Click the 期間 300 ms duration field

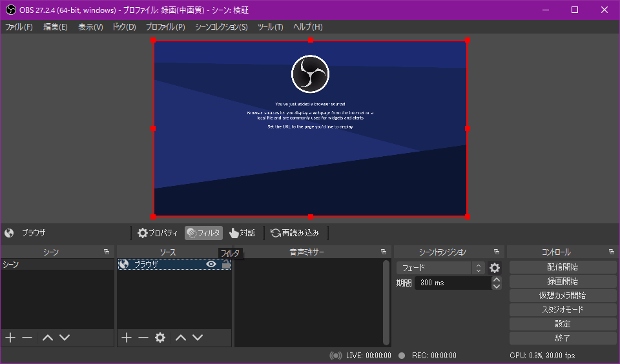(453, 283)
